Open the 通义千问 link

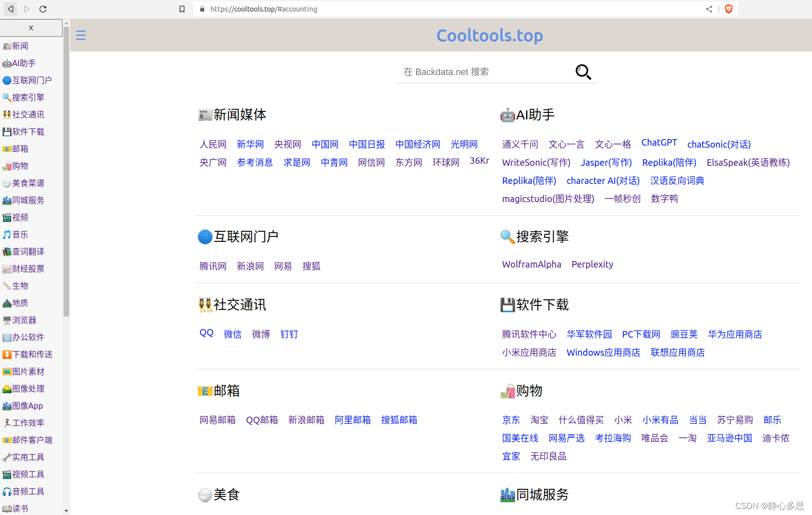click(520, 145)
